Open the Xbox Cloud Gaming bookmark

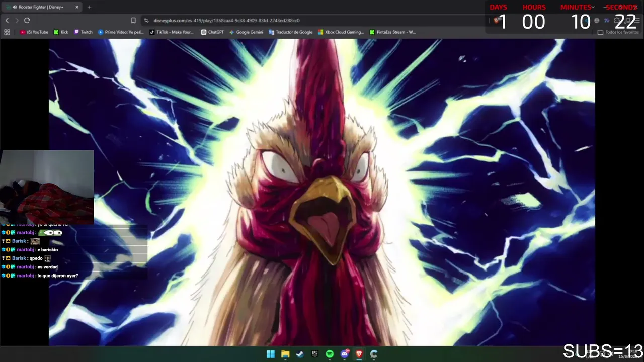[x=341, y=32]
